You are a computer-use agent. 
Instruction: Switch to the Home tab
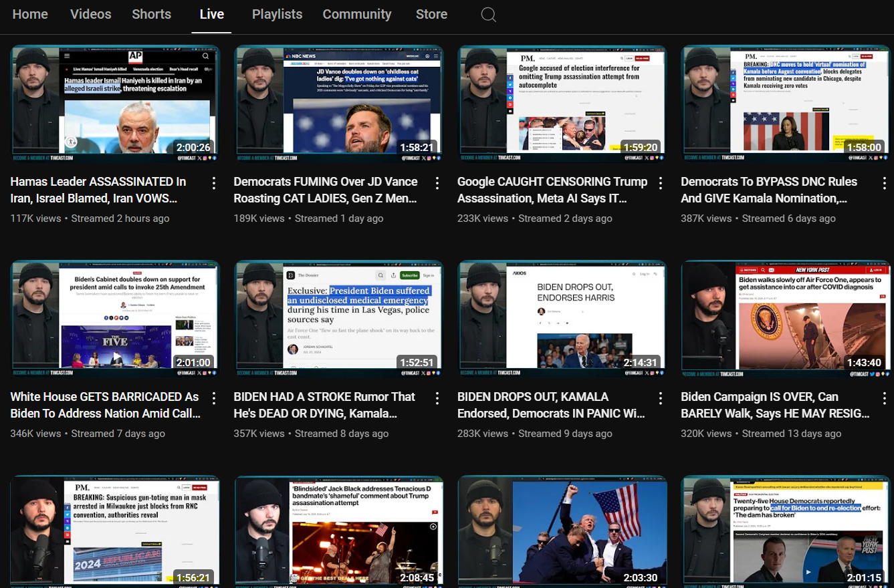pos(30,14)
